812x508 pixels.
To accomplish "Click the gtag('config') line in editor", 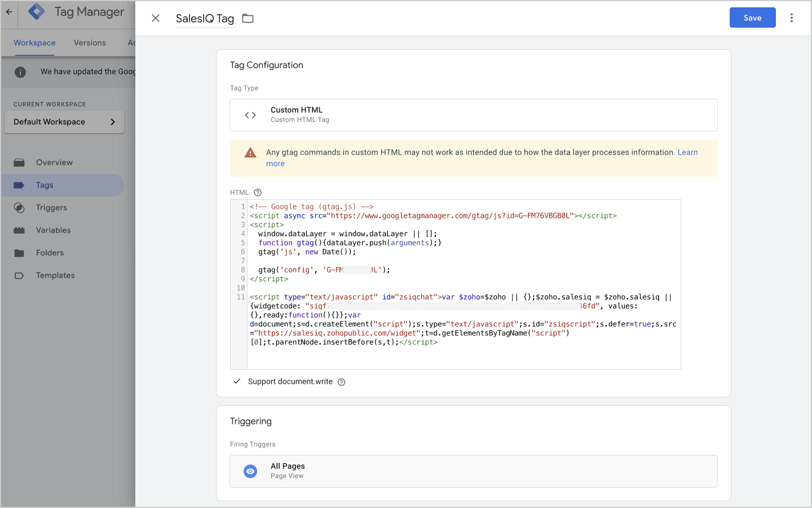I will 324,270.
